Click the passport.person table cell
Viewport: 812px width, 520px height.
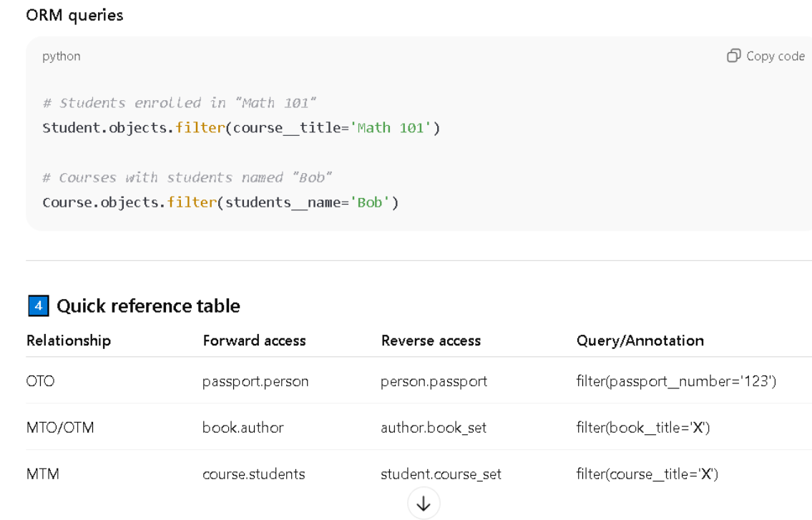click(255, 381)
